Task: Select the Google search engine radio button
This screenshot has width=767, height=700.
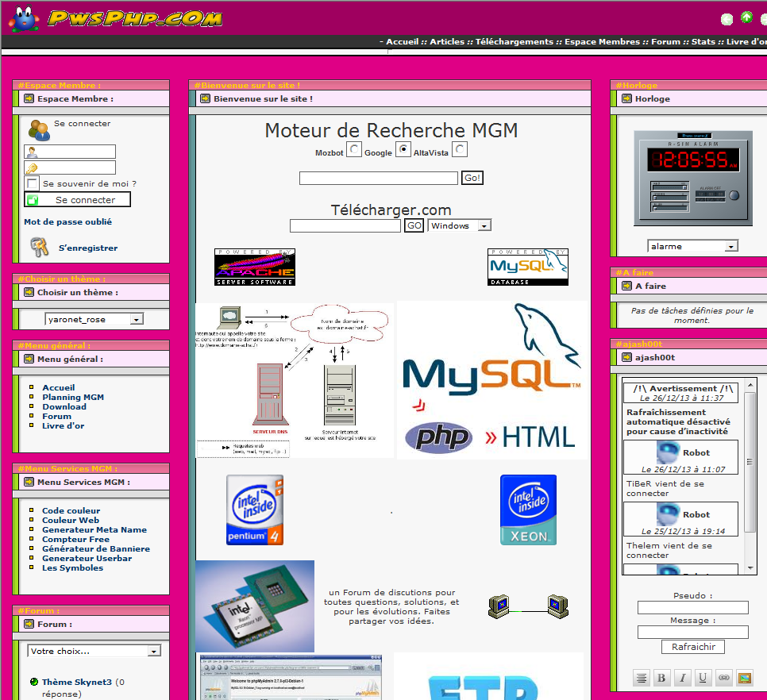Action: tap(403, 149)
